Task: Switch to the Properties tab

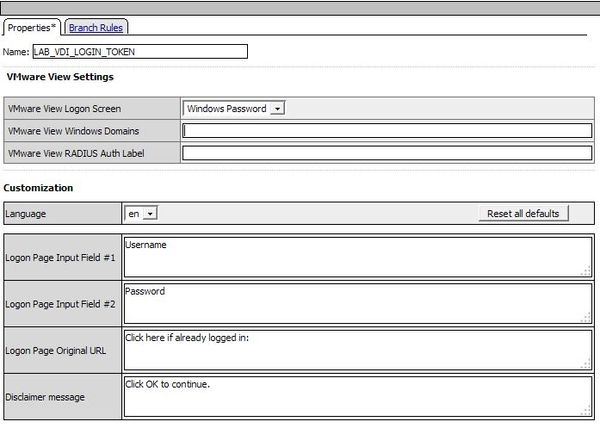Action: pos(32,28)
